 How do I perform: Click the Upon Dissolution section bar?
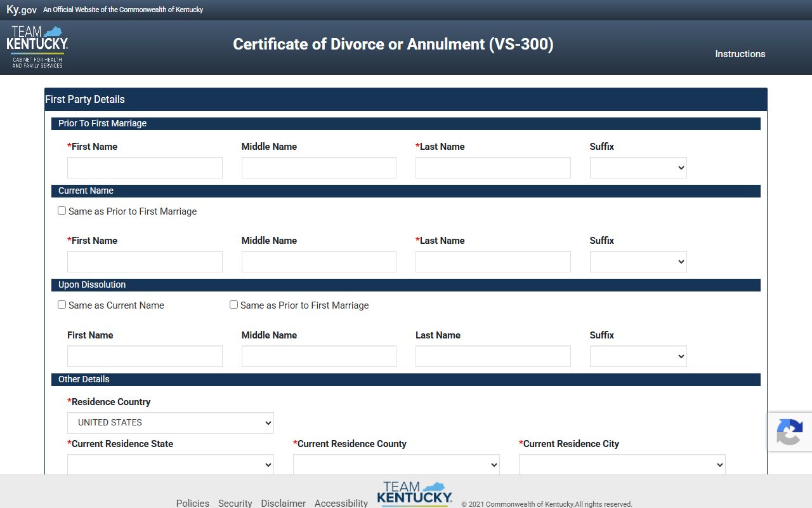tap(406, 285)
